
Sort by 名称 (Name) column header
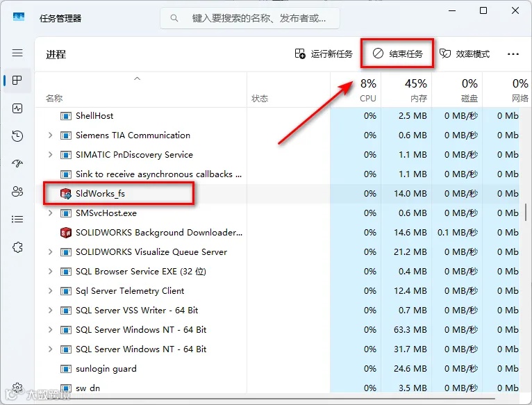tap(54, 99)
